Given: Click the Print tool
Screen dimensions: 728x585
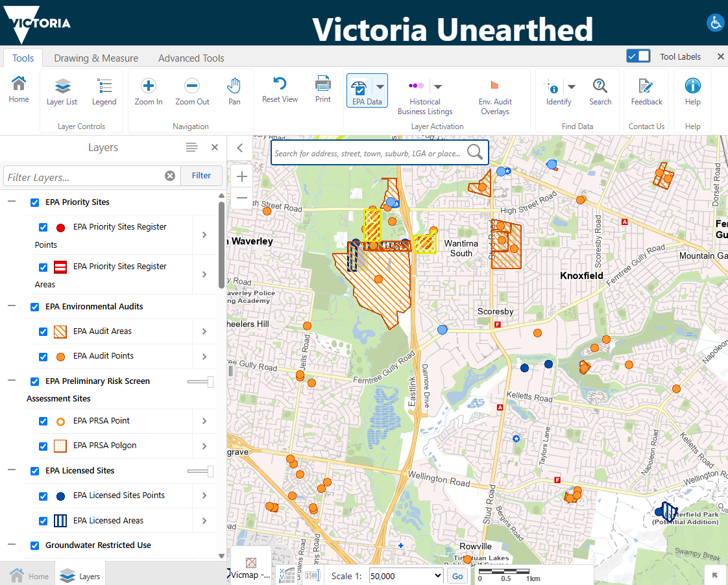Looking at the screenshot, I should click(x=322, y=90).
